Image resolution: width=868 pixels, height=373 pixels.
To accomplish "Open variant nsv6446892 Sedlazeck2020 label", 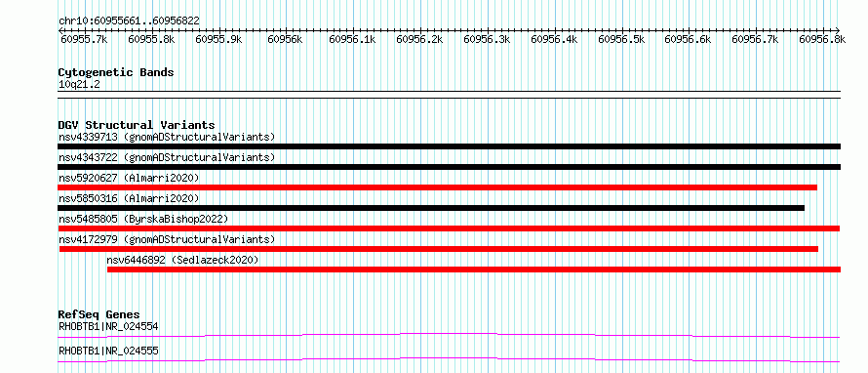I will 182,260.
